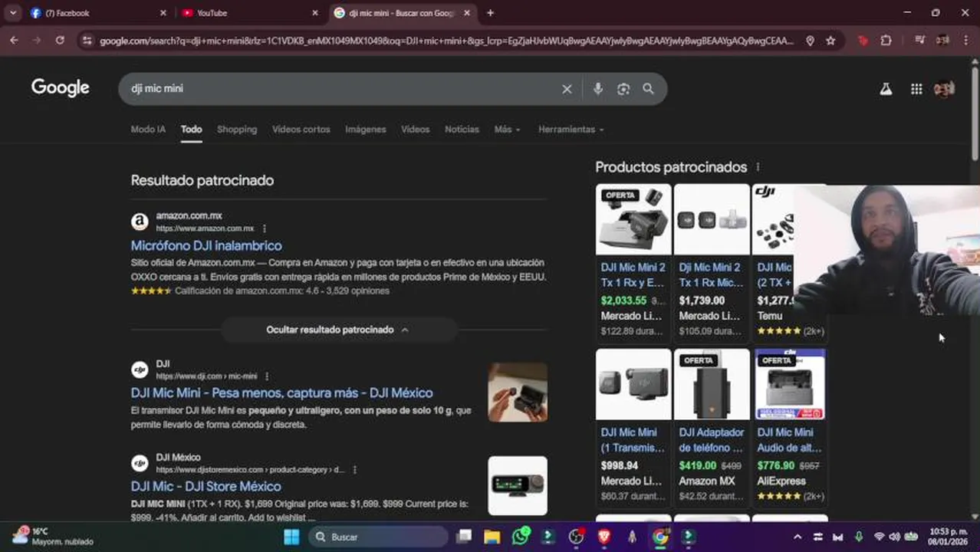Screen dimensions: 980x552
Task: Select the Noticias tab
Action: pos(462,130)
